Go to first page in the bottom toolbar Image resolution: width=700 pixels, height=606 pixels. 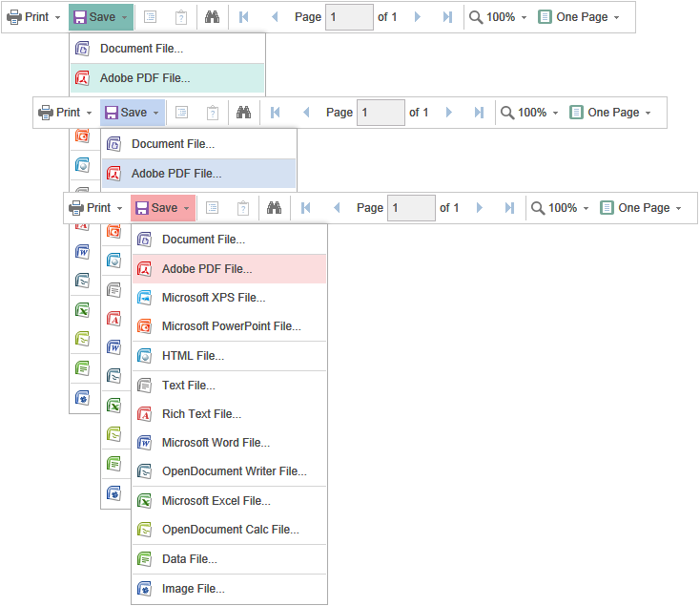[305, 208]
